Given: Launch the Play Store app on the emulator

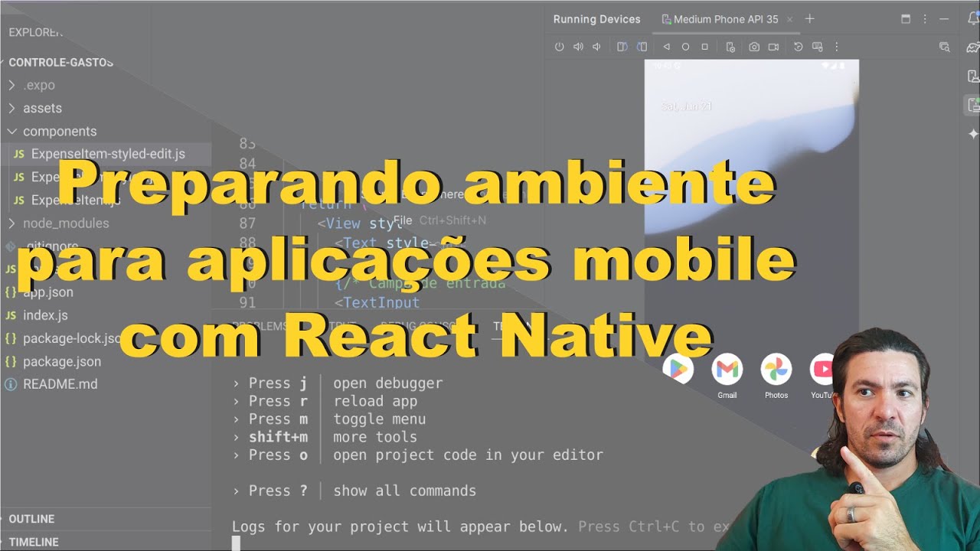Looking at the screenshot, I should coord(678,369).
